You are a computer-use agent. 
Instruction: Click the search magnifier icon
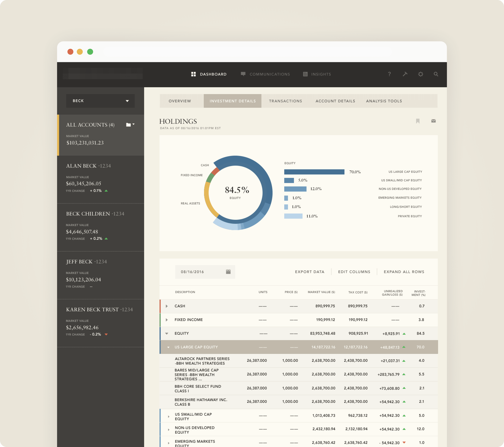[436, 74]
